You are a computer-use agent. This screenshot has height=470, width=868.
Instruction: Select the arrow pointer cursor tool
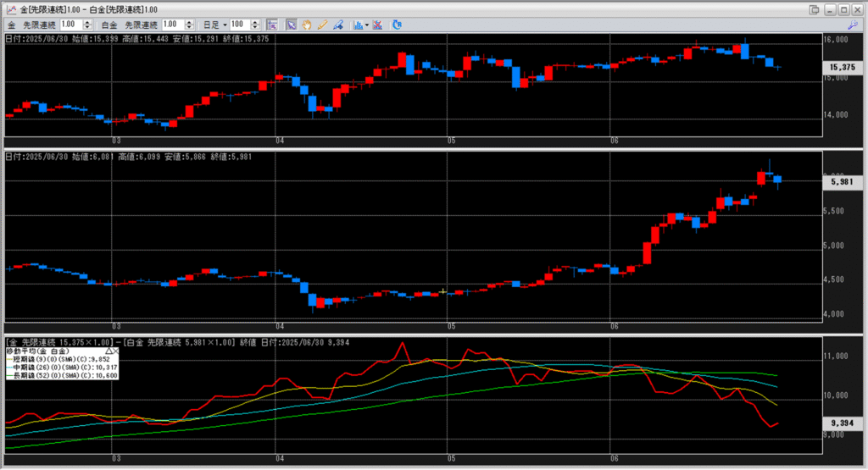click(x=291, y=25)
